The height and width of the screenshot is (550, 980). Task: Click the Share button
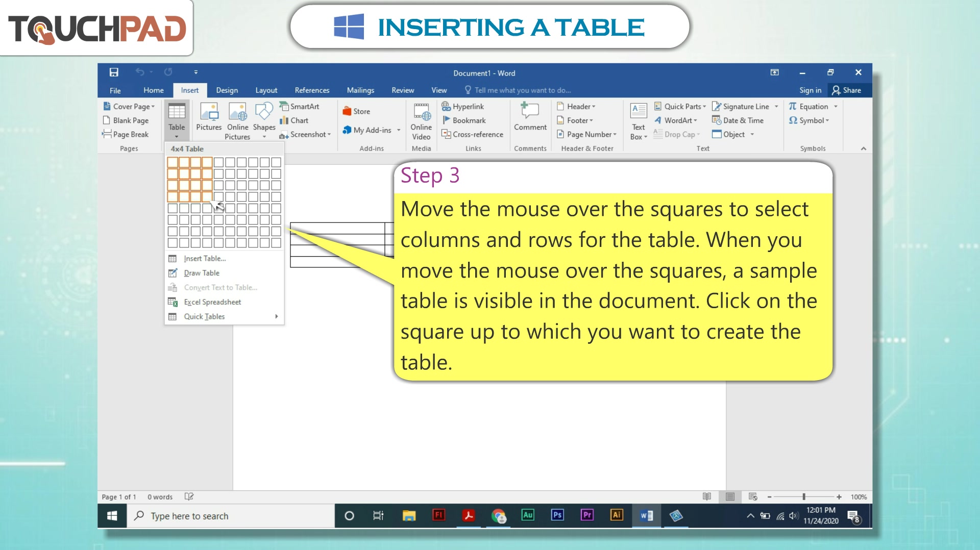point(847,90)
